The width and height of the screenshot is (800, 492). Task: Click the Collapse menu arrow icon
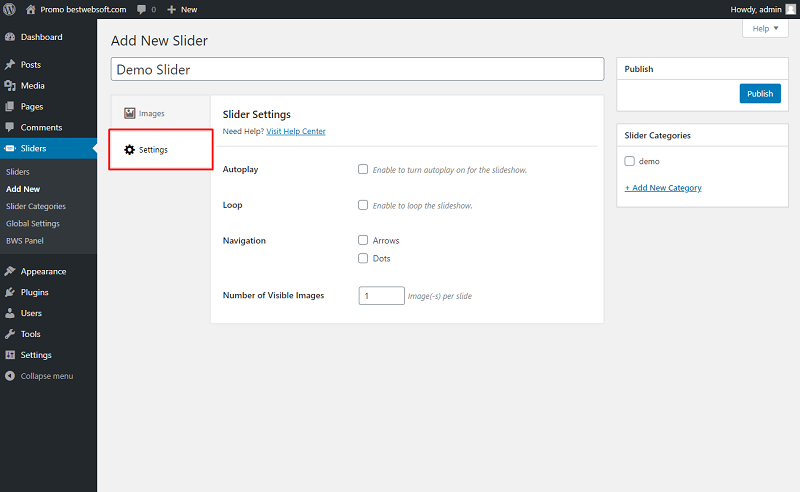click(x=10, y=376)
